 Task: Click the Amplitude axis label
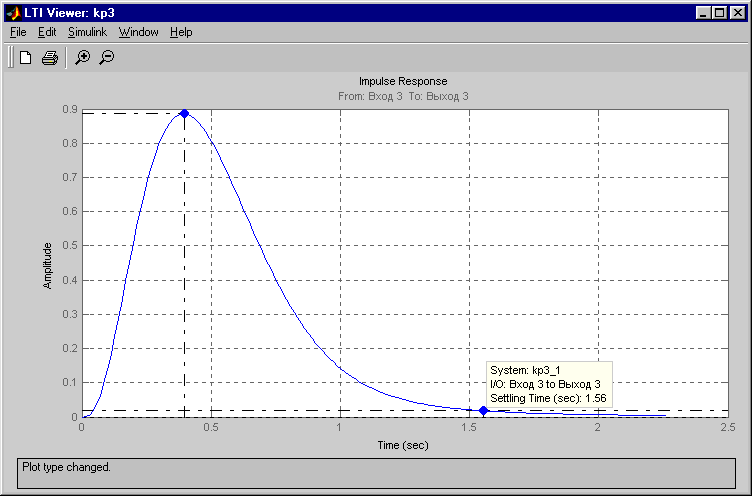click(47, 266)
